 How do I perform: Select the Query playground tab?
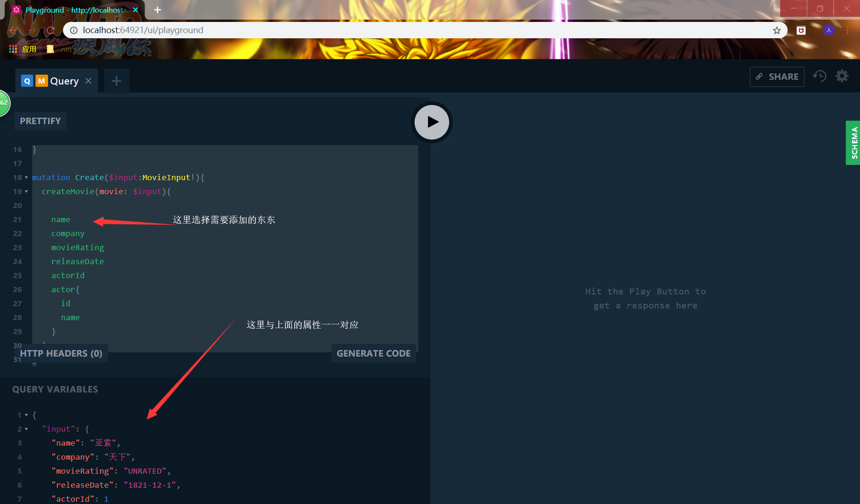coord(56,81)
